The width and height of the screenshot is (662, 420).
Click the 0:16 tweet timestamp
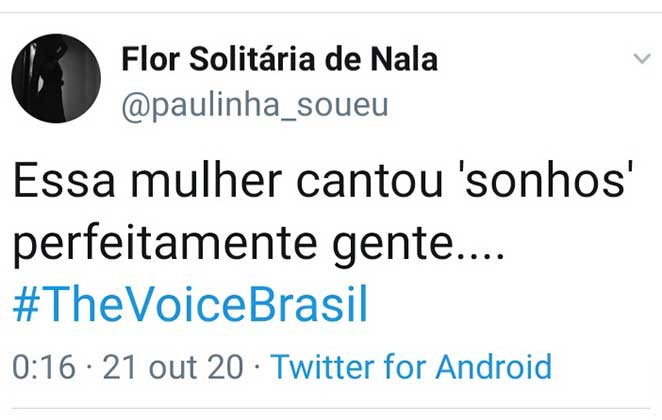pyautogui.click(x=43, y=367)
